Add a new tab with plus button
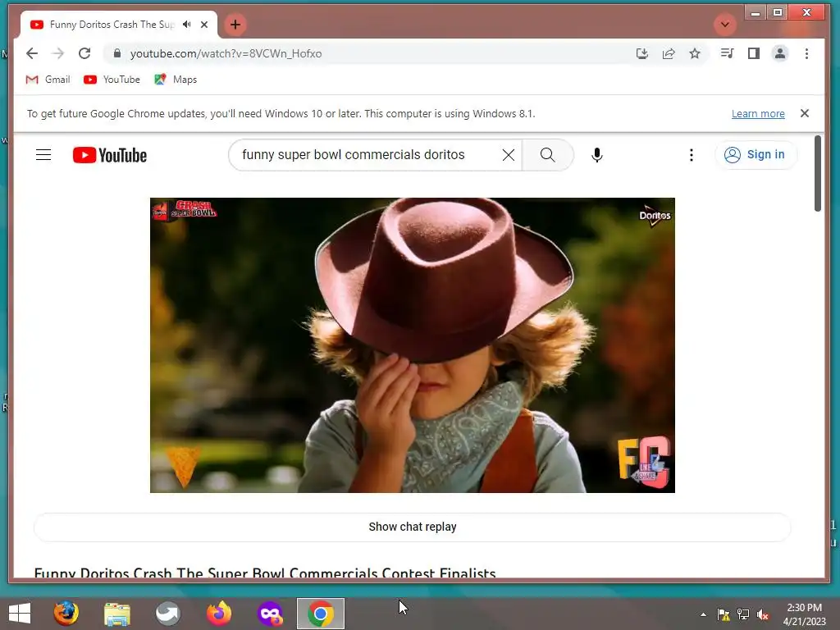840x630 pixels. [235, 25]
